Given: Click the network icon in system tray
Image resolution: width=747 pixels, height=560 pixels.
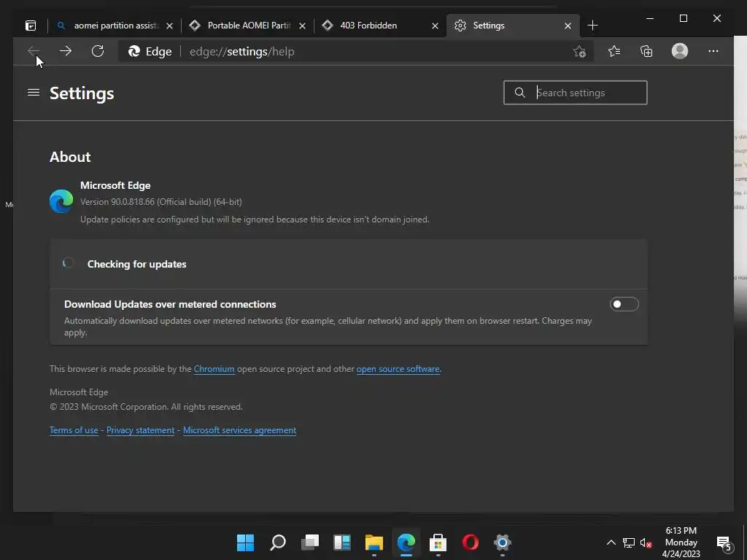Looking at the screenshot, I should [x=629, y=542].
